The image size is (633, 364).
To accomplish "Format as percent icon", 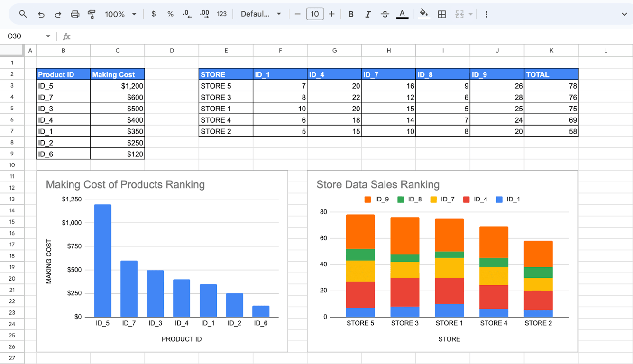I will tap(170, 14).
